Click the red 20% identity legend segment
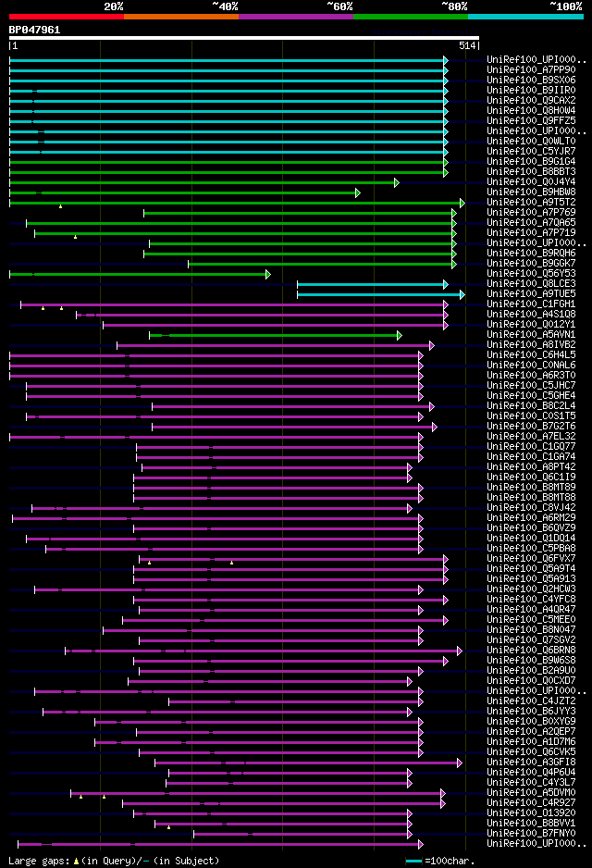The height and width of the screenshot is (868, 592). click(x=67, y=17)
